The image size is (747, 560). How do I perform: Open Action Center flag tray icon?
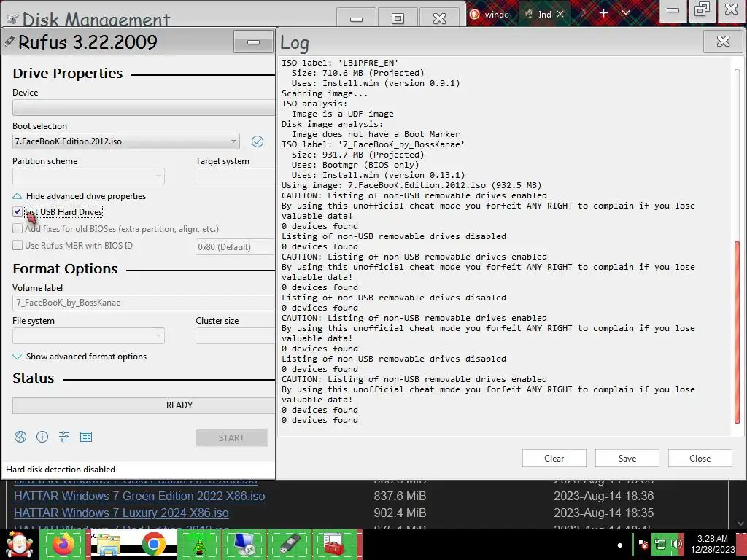point(642,544)
